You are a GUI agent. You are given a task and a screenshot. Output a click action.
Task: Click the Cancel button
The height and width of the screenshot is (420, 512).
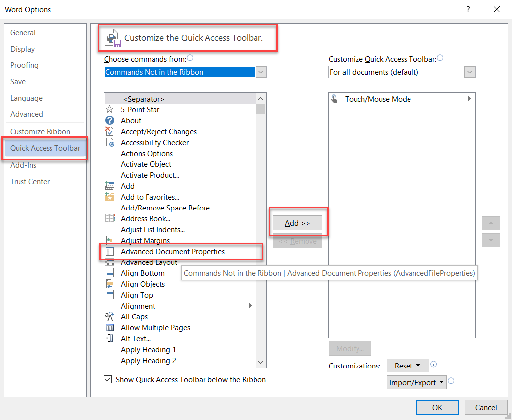[486, 407]
